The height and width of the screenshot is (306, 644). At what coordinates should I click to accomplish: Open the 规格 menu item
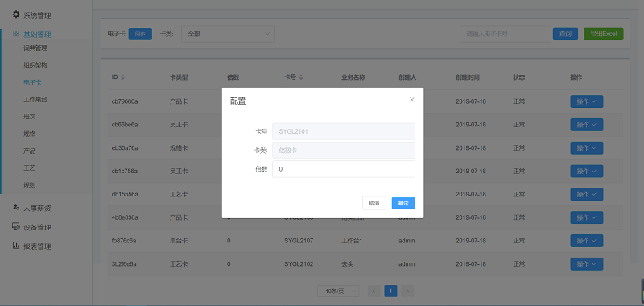click(x=30, y=134)
